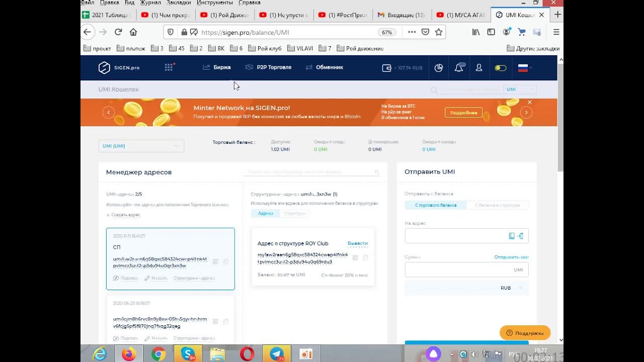Open the Поддержка support chat button
Image resolution: width=644 pixels, height=362 pixels.
(525, 333)
